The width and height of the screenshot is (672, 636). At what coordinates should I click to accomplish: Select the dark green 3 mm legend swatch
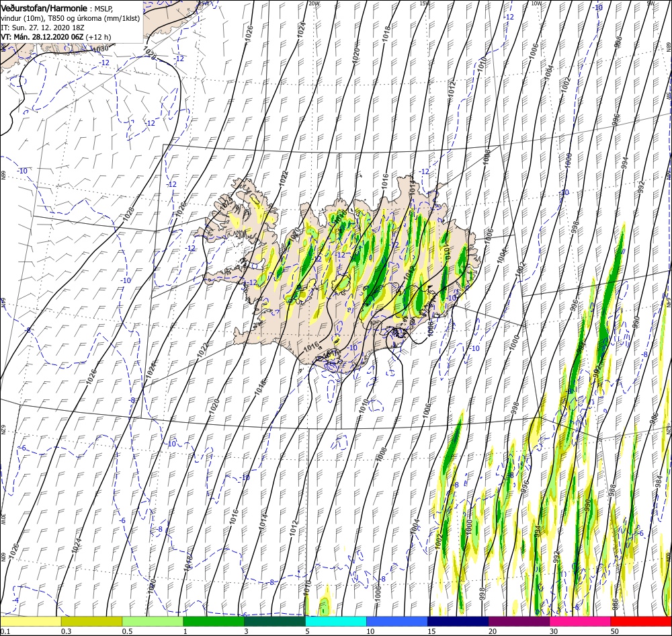coord(275,621)
